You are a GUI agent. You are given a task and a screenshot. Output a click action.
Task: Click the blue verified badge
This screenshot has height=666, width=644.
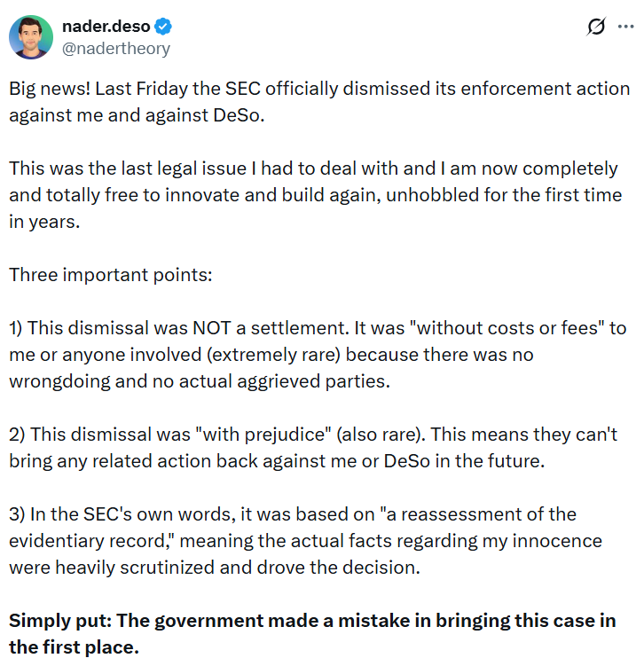[162, 27]
